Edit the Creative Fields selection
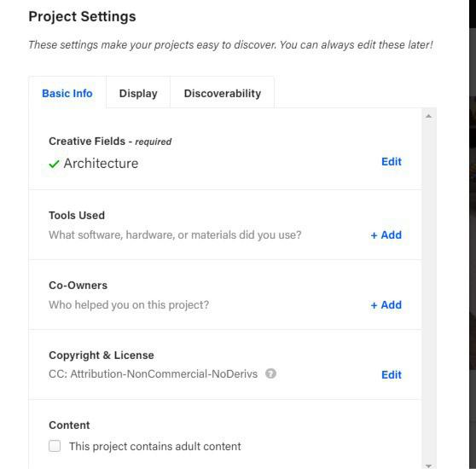Screen dimensions: 476x469 [392, 162]
